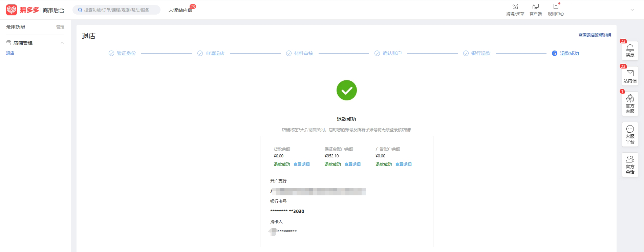Click the green success checkmark icon
Image resolution: width=644 pixels, height=252 pixels.
346,90
